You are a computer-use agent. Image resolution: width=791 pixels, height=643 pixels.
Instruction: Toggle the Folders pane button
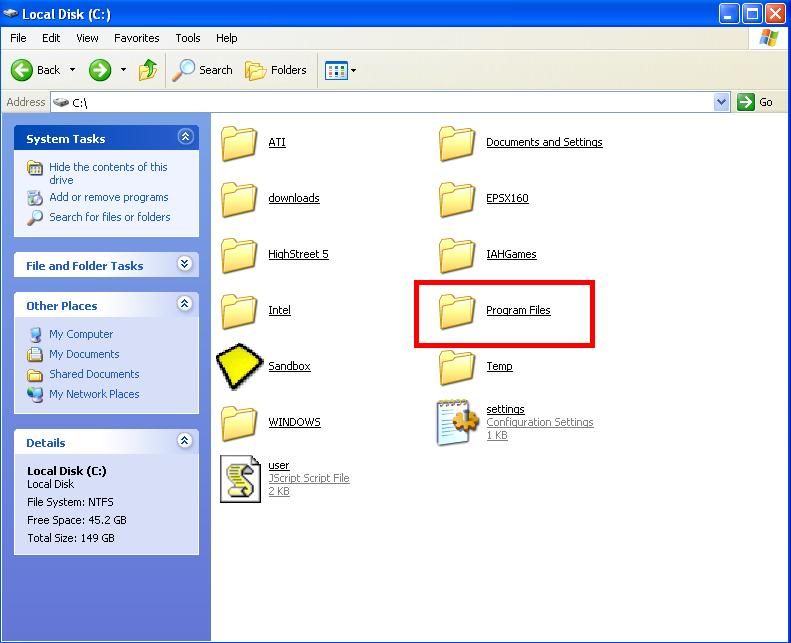point(277,70)
